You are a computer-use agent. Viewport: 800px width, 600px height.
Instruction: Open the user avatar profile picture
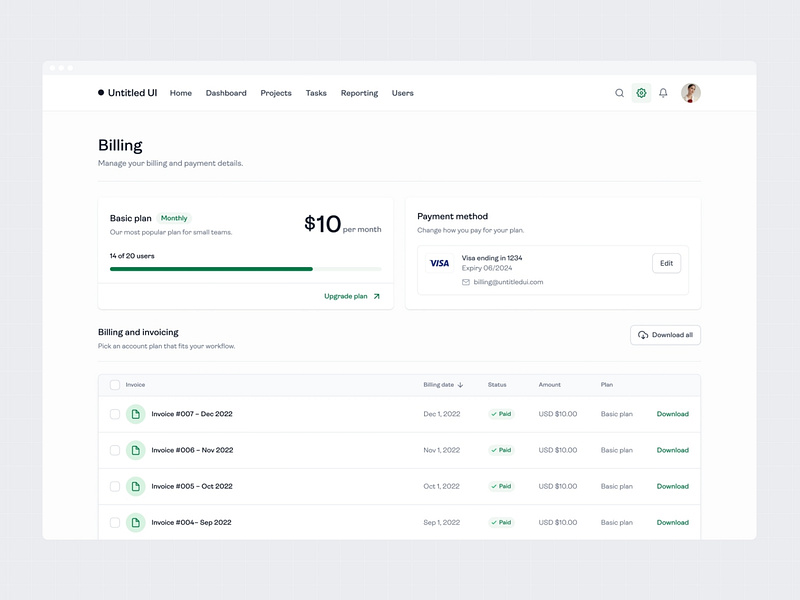690,93
